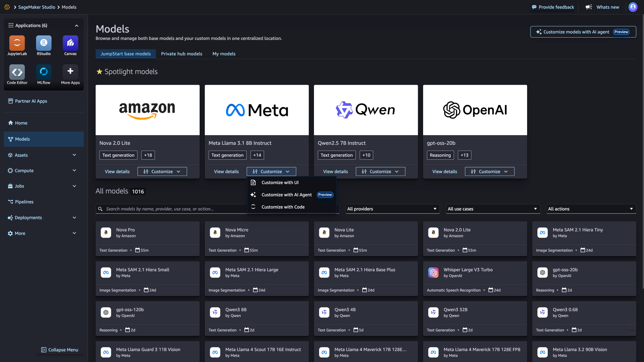Viewport: 644px width, 362px height.
Task: Select Pipelines in the sidebar
Action: tap(24, 201)
